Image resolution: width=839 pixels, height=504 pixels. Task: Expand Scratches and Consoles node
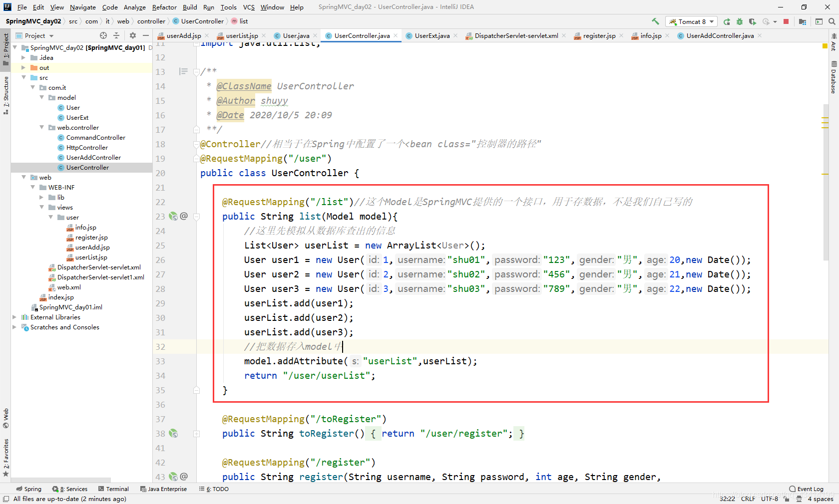click(x=14, y=327)
